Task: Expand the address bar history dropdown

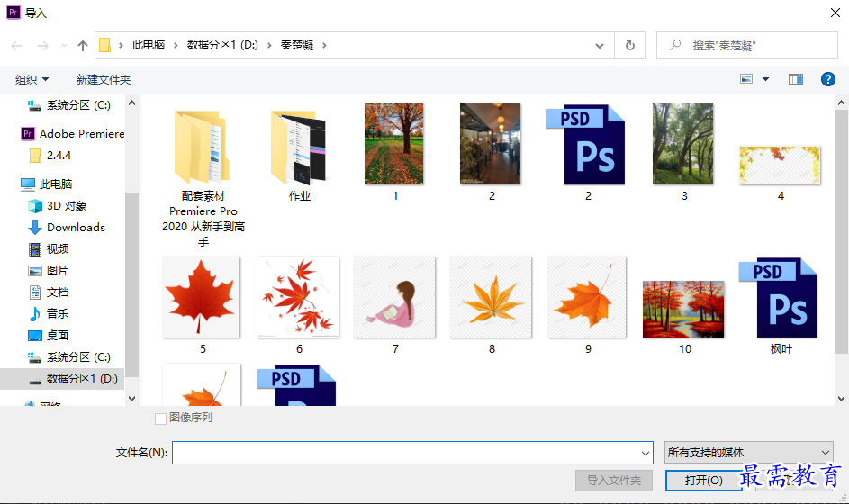Action: [x=600, y=46]
